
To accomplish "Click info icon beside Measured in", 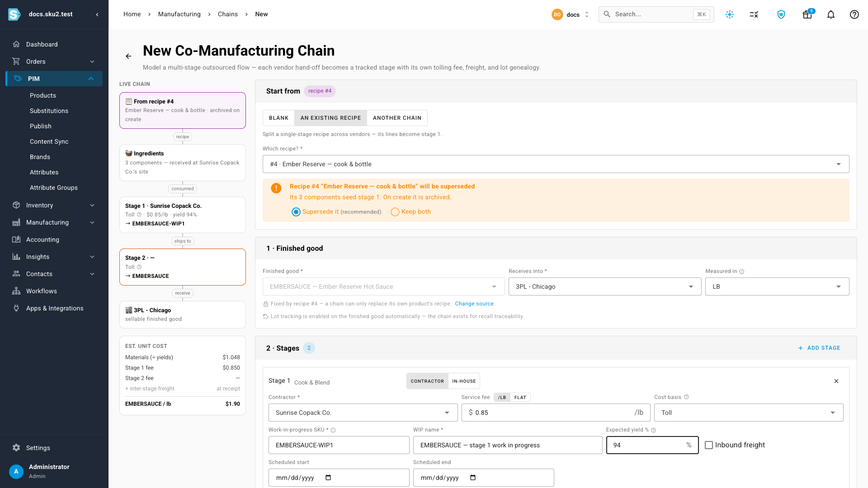I will pyautogui.click(x=741, y=272).
